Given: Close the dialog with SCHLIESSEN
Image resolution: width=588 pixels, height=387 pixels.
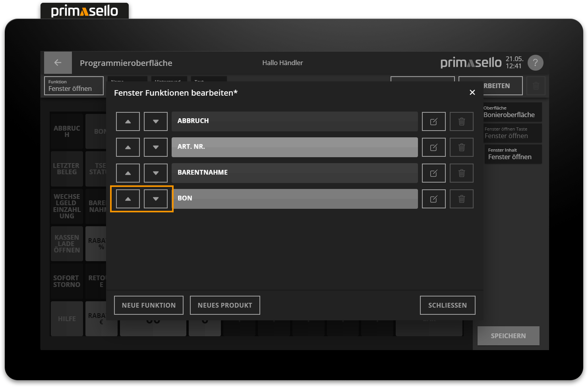Looking at the screenshot, I should [x=447, y=305].
